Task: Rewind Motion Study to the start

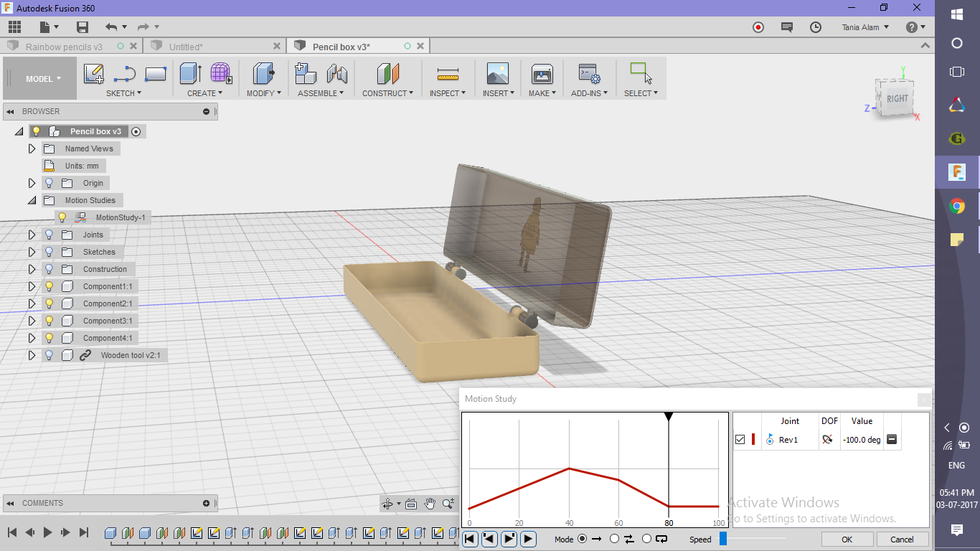Action: pyautogui.click(x=470, y=539)
